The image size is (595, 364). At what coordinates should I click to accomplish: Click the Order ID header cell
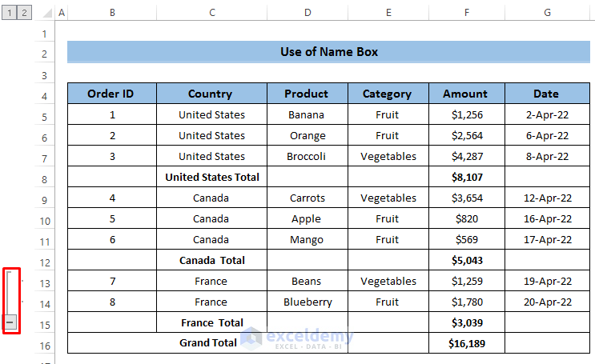coord(111,94)
